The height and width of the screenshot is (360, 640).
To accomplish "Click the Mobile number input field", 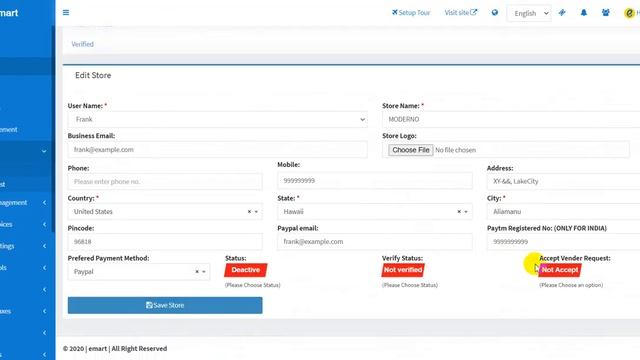I will tap(375, 181).
